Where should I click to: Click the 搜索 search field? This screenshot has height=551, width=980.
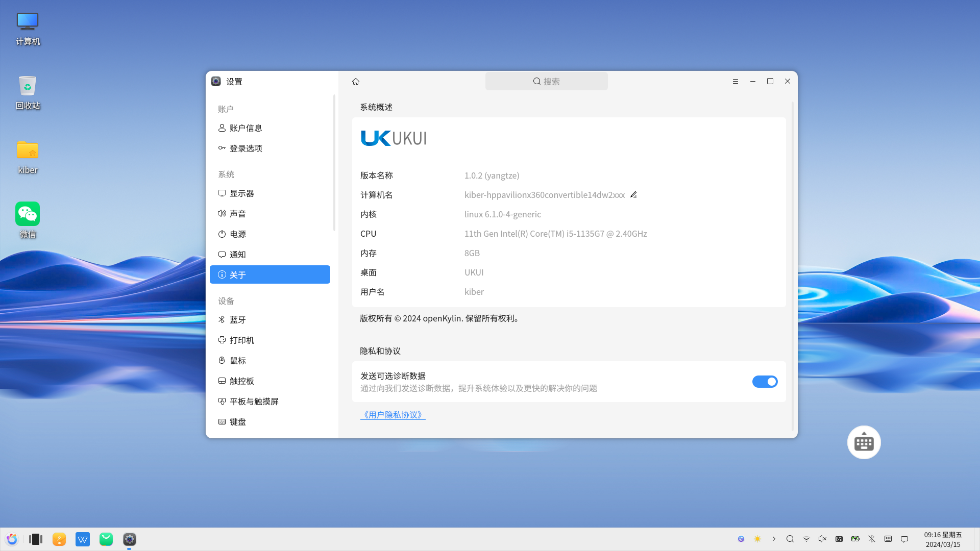point(546,82)
